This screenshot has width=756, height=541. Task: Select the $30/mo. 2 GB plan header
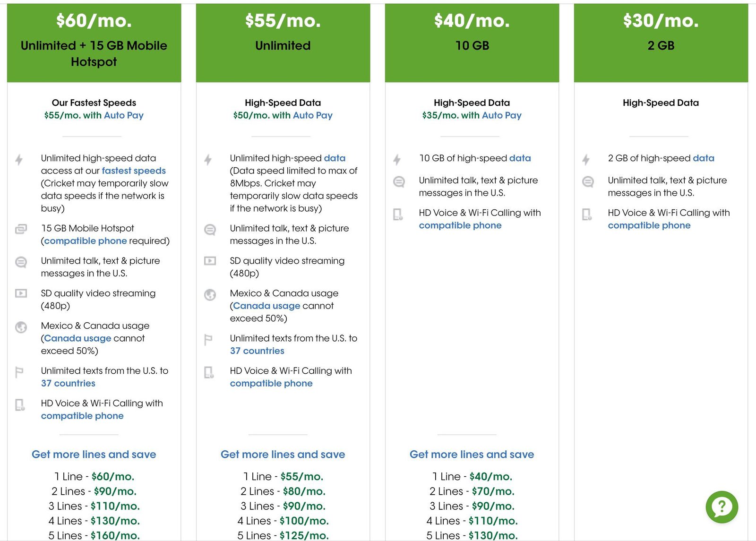click(661, 43)
